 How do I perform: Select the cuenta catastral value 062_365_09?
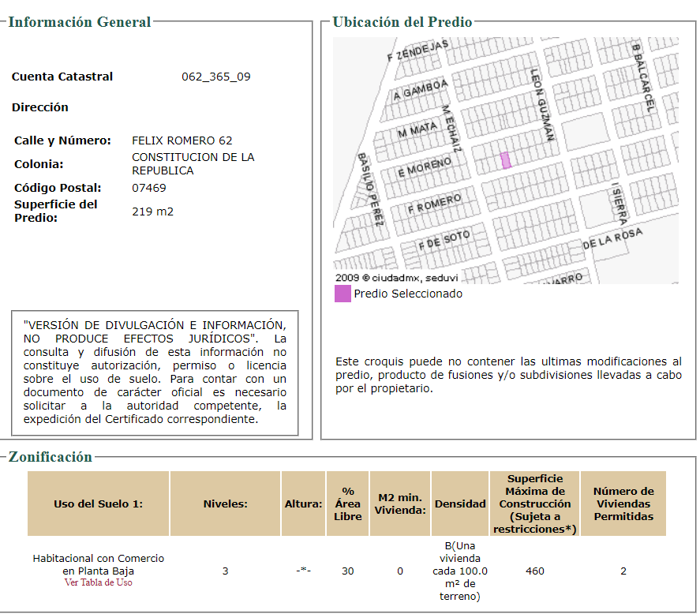(x=216, y=77)
